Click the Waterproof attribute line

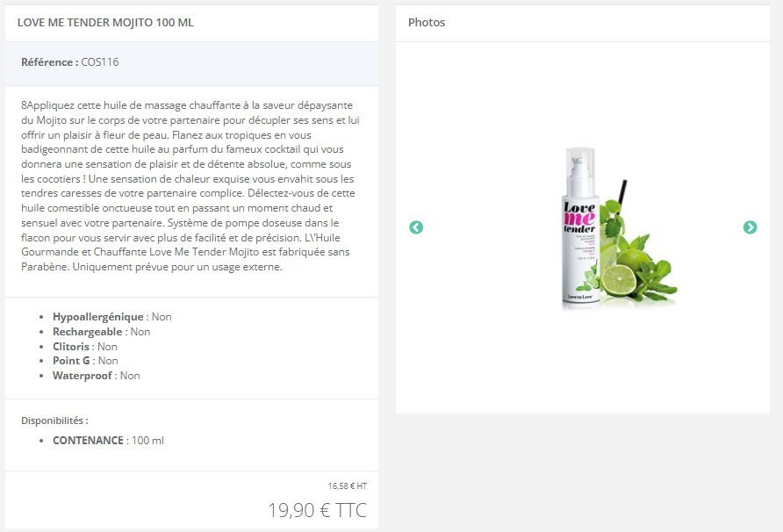tap(97, 376)
